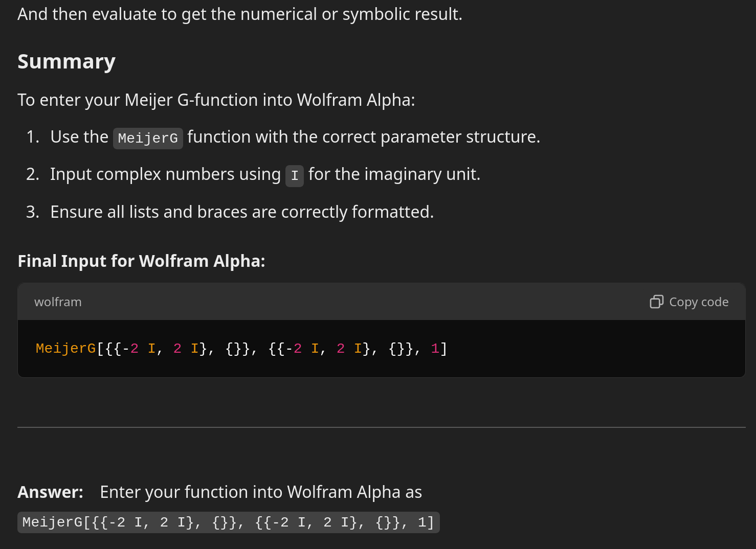Screen dimensions: 756x549
Task: Click the "wolfram" language label
Action: pyautogui.click(x=58, y=302)
